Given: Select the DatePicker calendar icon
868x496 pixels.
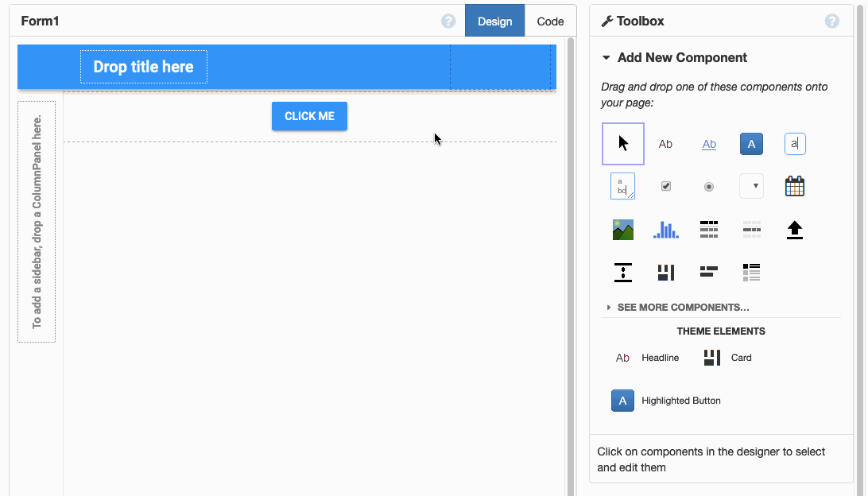Looking at the screenshot, I should tap(795, 187).
